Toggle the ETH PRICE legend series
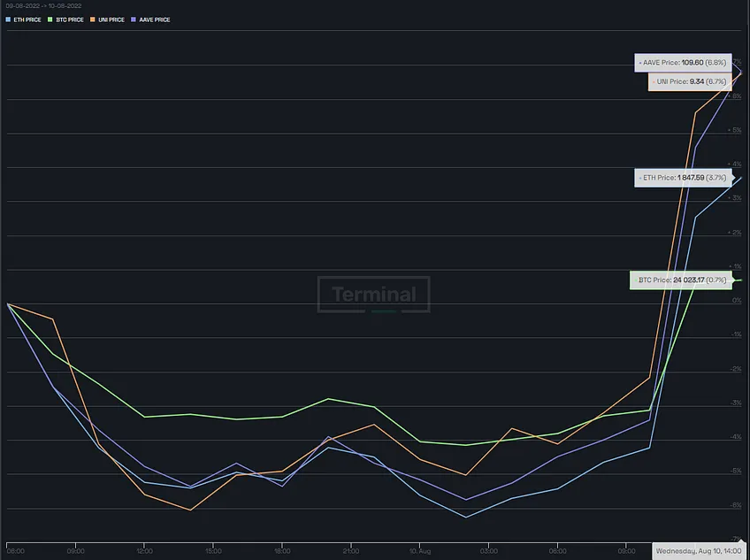750x560 pixels. [23, 19]
